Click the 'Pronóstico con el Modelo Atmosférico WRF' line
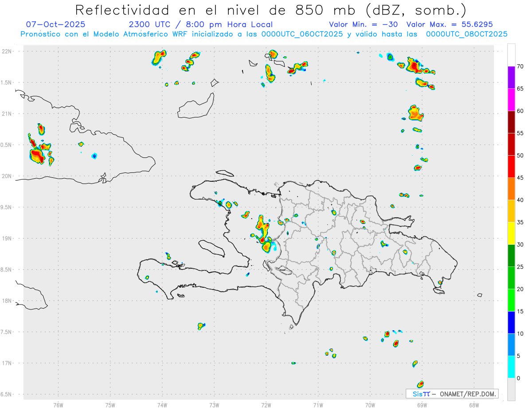This screenshot has width=532, height=411. point(264,34)
